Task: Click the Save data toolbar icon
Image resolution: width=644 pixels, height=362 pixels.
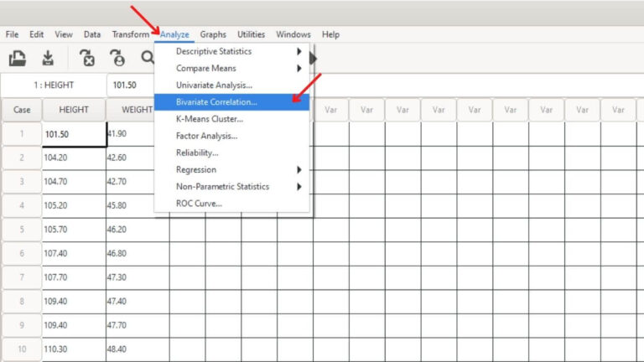Action: [x=48, y=59]
